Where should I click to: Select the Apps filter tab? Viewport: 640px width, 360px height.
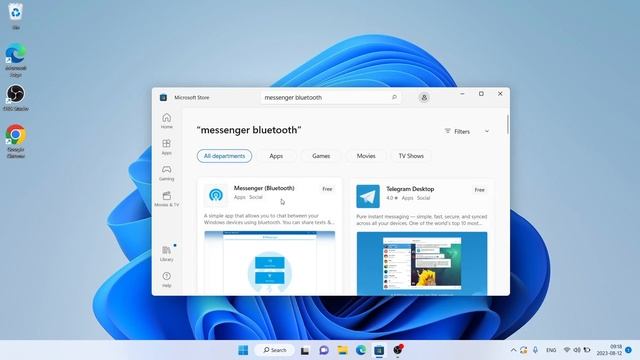(276, 156)
